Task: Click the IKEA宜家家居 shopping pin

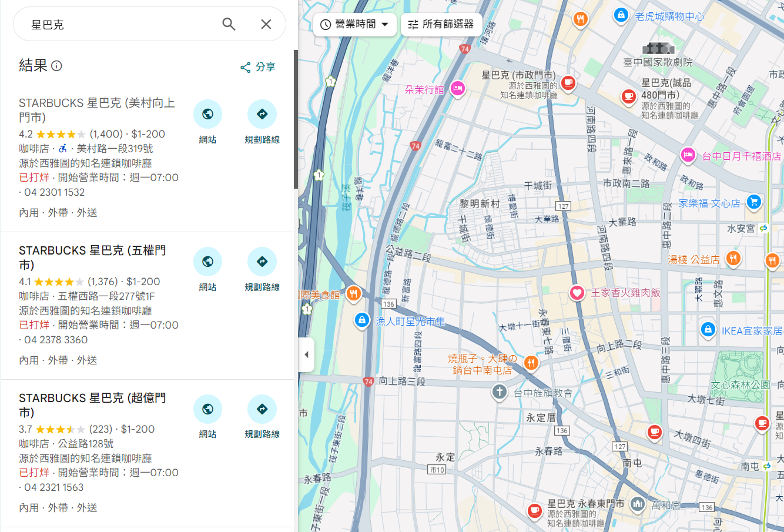Action: tap(708, 329)
